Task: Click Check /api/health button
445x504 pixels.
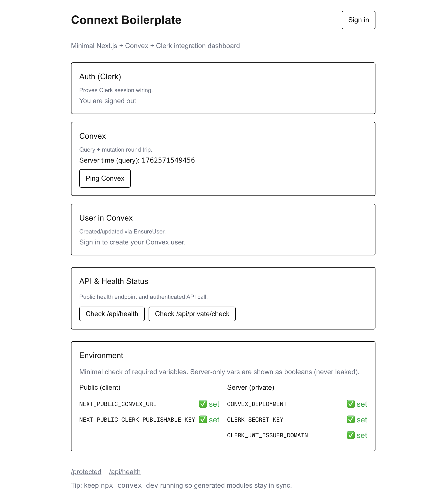Action: (x=112, y=314)
